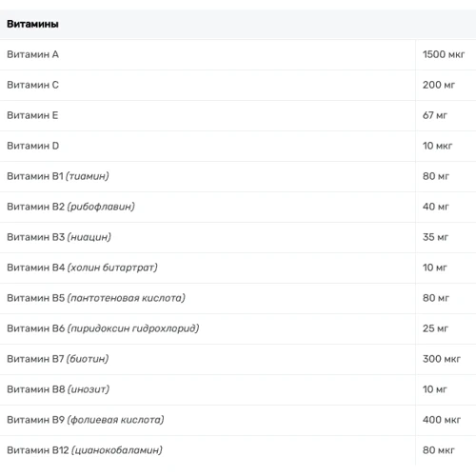The width and height of the screenshot is (476, 476).
Task: Click the 25 мг value
Action: point(435,328)
